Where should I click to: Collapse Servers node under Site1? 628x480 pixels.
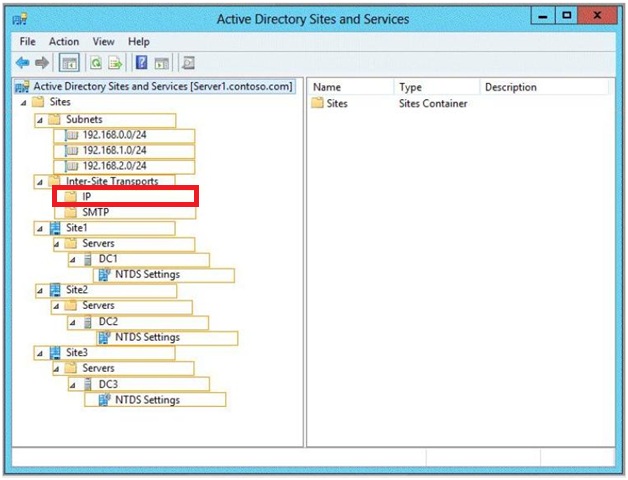point(56,244)
